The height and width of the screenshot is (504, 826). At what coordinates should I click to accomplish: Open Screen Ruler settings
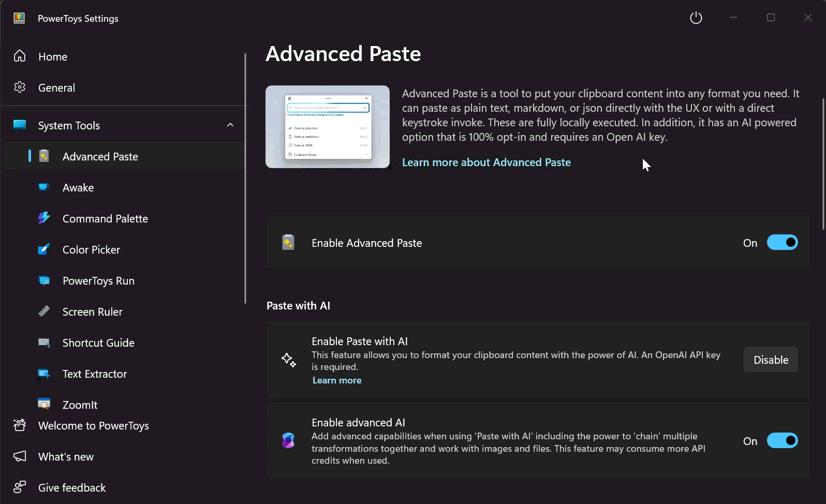click(124, 312)
